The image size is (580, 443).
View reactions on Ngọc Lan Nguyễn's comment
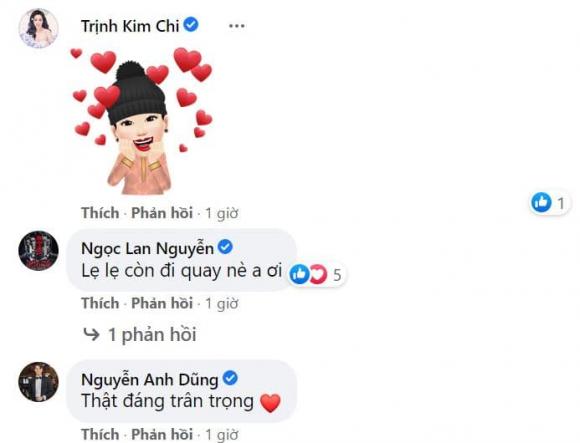317,274
